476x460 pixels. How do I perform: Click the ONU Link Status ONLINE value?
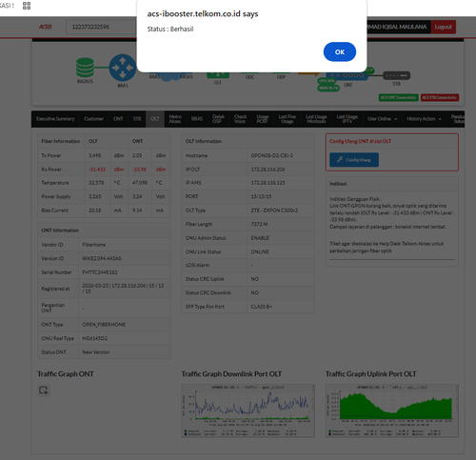click(x=260, y=251)
